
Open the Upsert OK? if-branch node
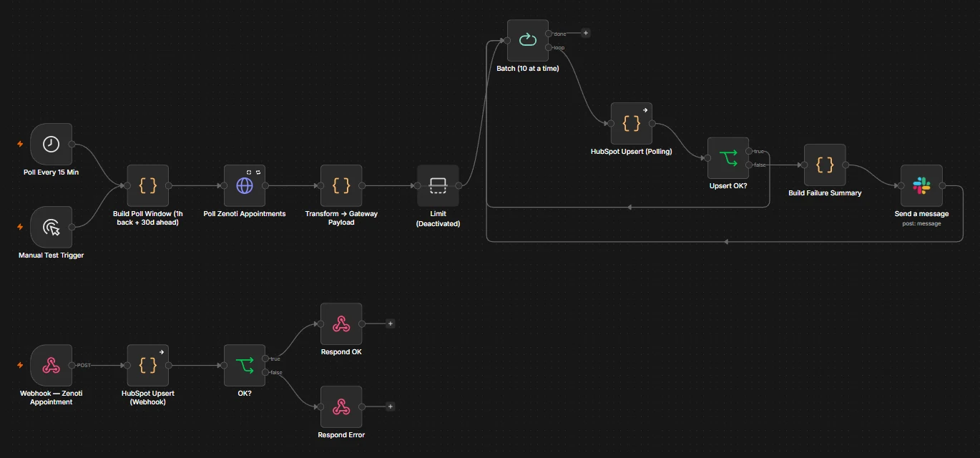(728, 158)
